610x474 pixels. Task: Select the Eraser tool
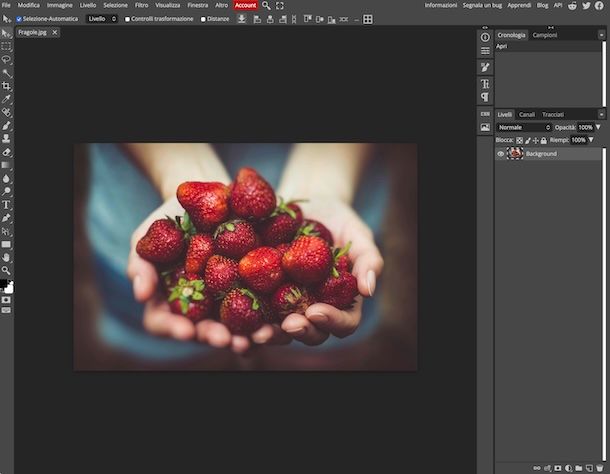tap(6, 152)
